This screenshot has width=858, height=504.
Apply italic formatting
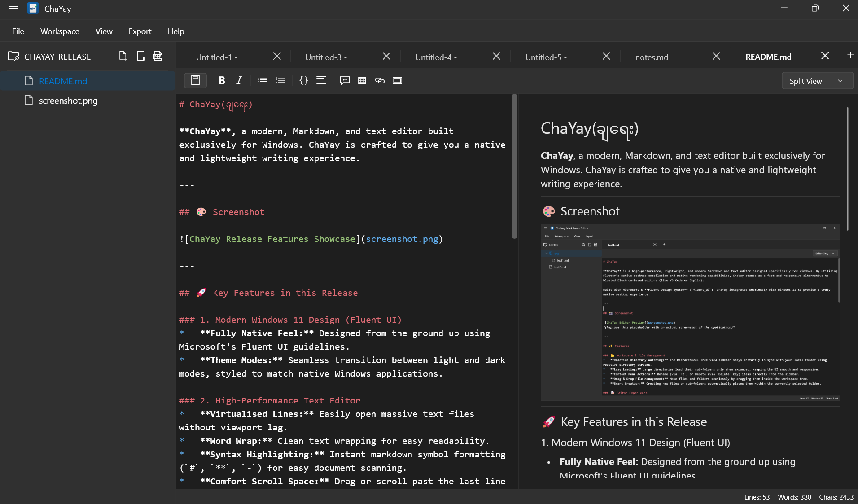239,80
